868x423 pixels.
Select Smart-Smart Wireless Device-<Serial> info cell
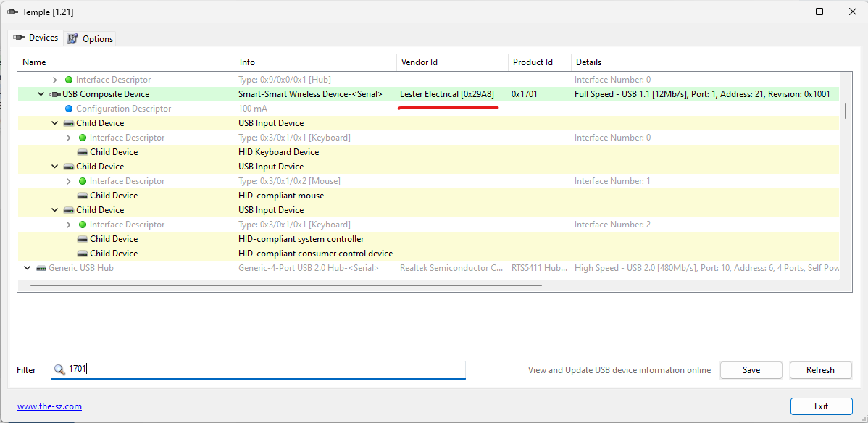[x=311, y=94]
